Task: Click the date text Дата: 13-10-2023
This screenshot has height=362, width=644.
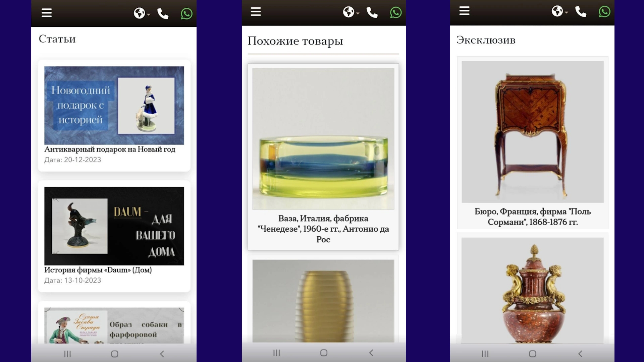Action: point(73,281)
